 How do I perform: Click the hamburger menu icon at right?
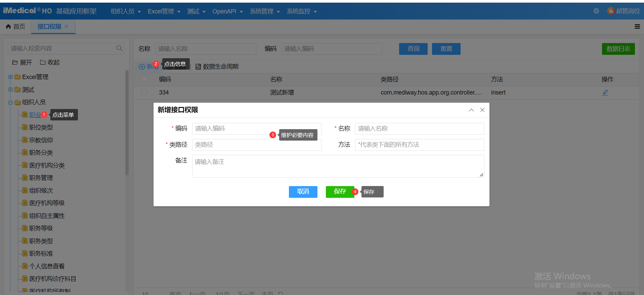point(637,27)
